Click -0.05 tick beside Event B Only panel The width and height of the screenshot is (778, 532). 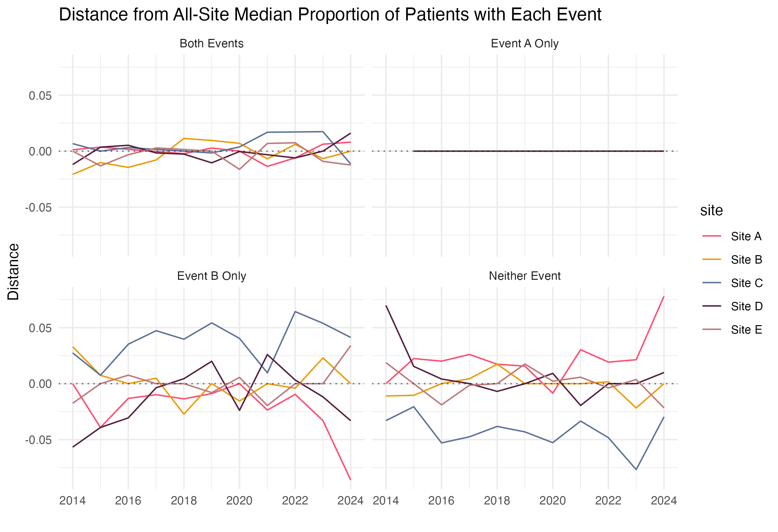(39, 440)
